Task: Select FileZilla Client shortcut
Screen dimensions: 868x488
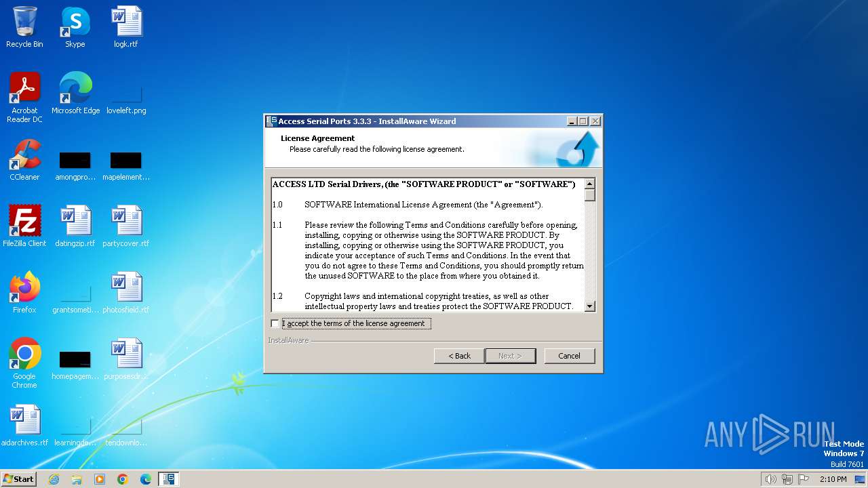Action: (x=24, y=227)
